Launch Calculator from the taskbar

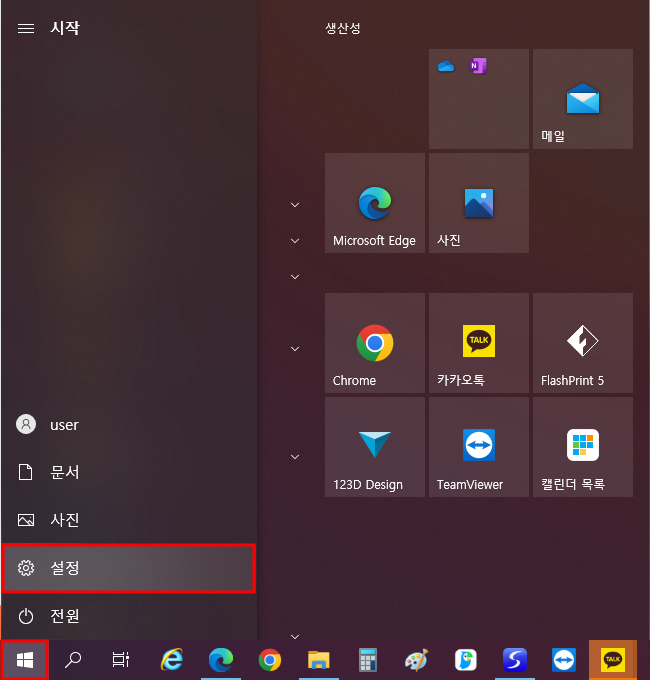point(368,660)
